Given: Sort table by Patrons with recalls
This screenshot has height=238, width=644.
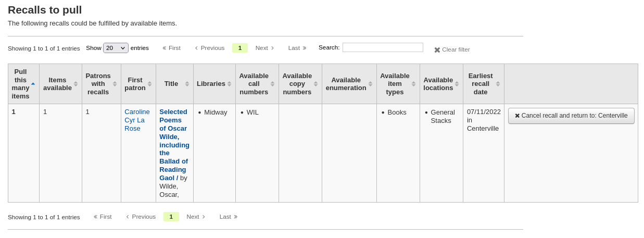Looking at the screenshot, I should 115,84.
